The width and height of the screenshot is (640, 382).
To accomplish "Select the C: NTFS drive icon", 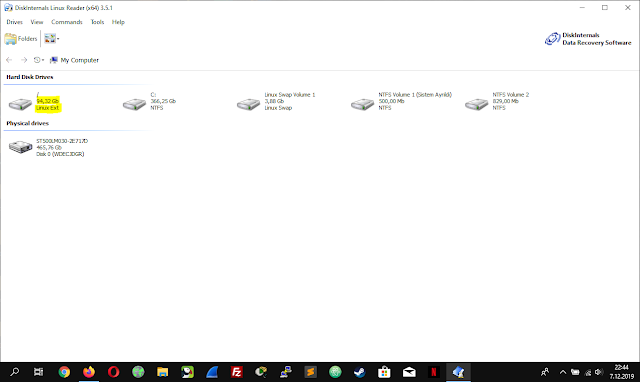I will (134, 104).
